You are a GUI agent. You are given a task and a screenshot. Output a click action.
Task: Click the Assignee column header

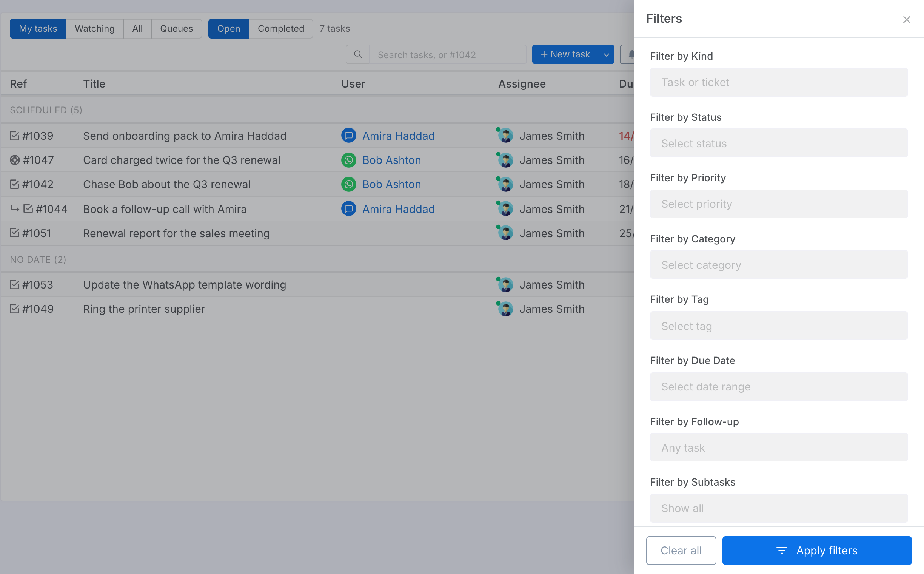pyautogui.click(x=521, y=83)
